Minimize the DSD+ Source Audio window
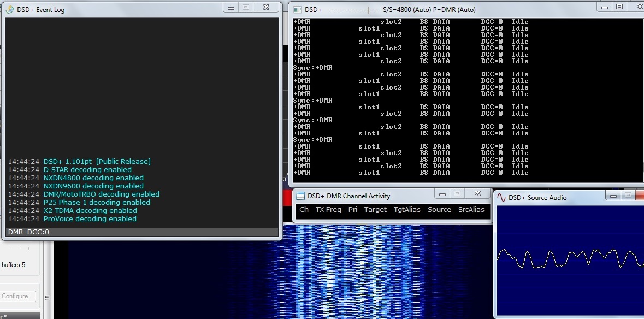Viewport: 644px width, 319px height. (x=613, y=196)
